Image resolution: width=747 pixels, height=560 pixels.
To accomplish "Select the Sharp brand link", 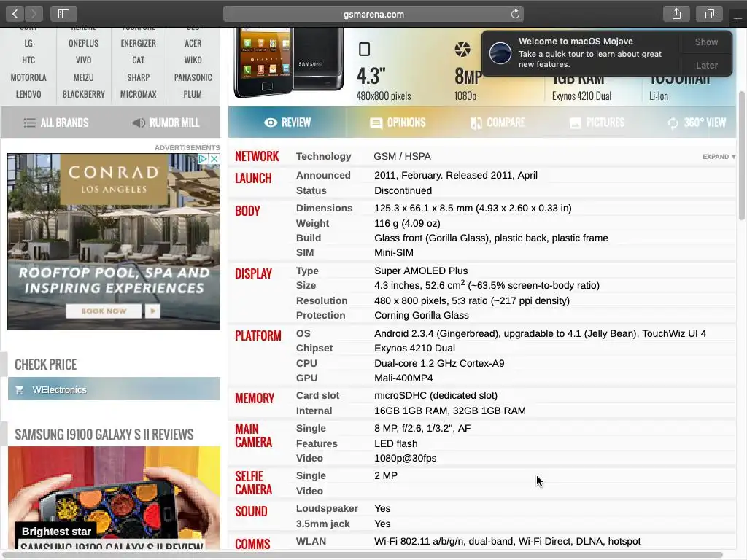I will (138, 77).
